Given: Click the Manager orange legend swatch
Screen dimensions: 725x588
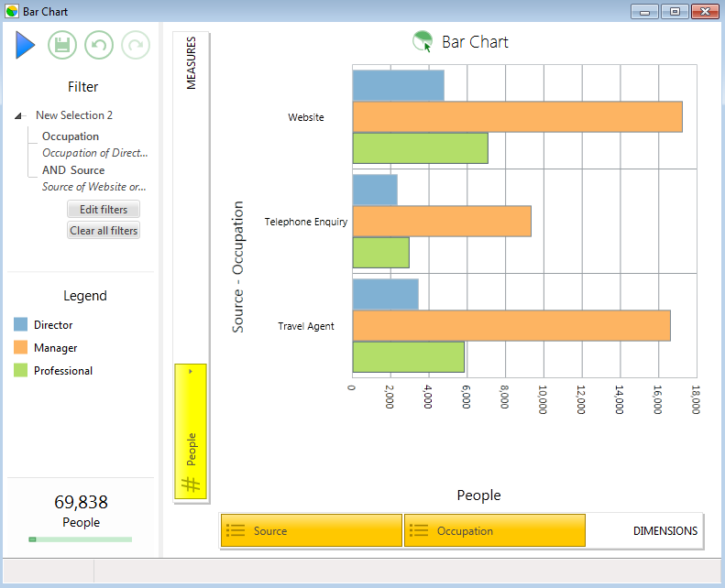Looking at the screenshot, I should tap(20, 347).
